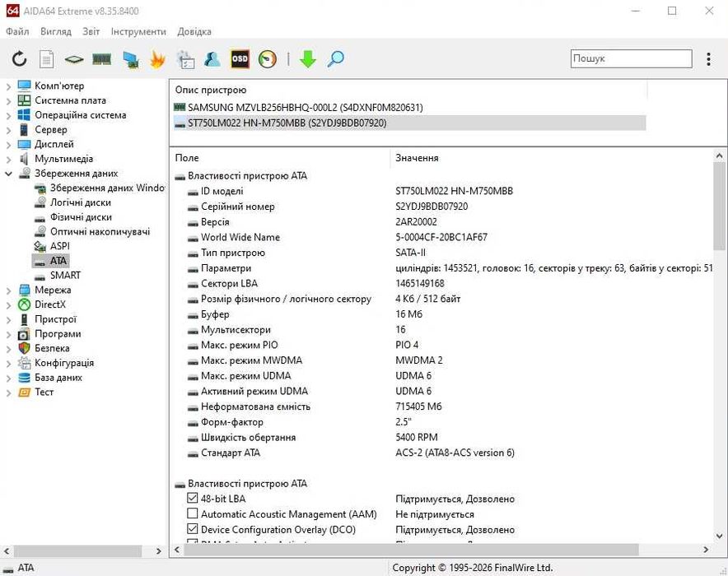The image size is (728, 576).
Task: Open the audit manager toolbar icon
Action: 185,59
